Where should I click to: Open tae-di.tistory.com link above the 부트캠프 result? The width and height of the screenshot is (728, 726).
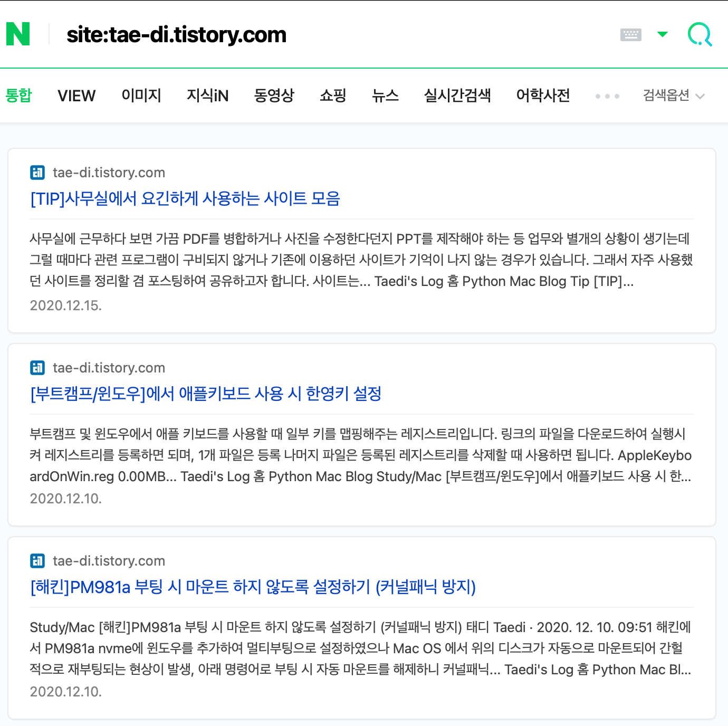pos(109,368)
